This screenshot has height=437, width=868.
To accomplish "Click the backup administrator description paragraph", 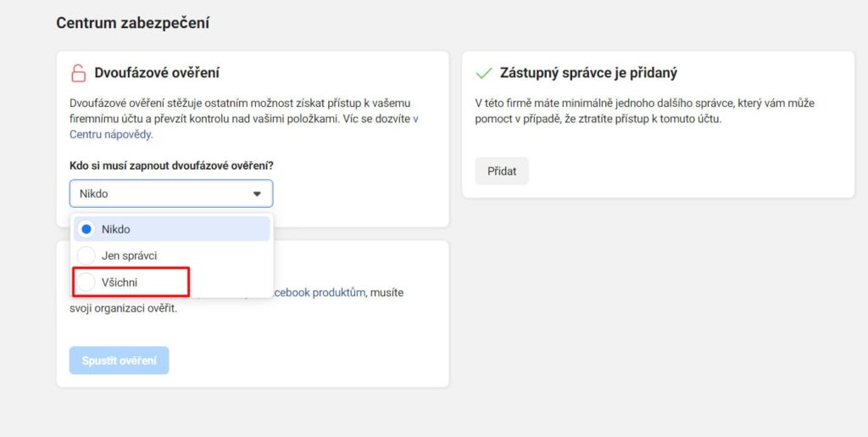I will (x=644, y=111).
